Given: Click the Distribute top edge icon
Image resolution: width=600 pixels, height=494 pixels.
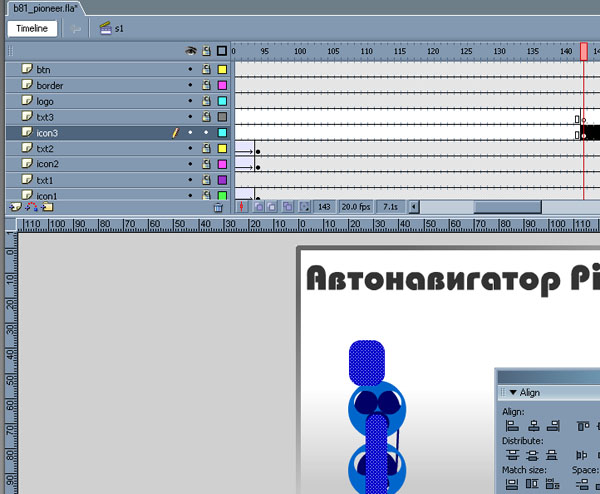Looking at the screenshot, I should (x=512, y=455).
